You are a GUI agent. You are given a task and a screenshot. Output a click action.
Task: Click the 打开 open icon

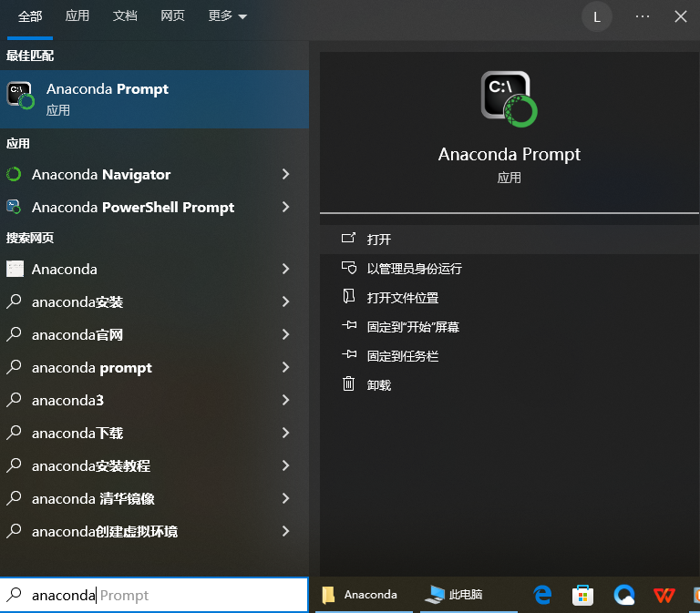click(349, 239)
